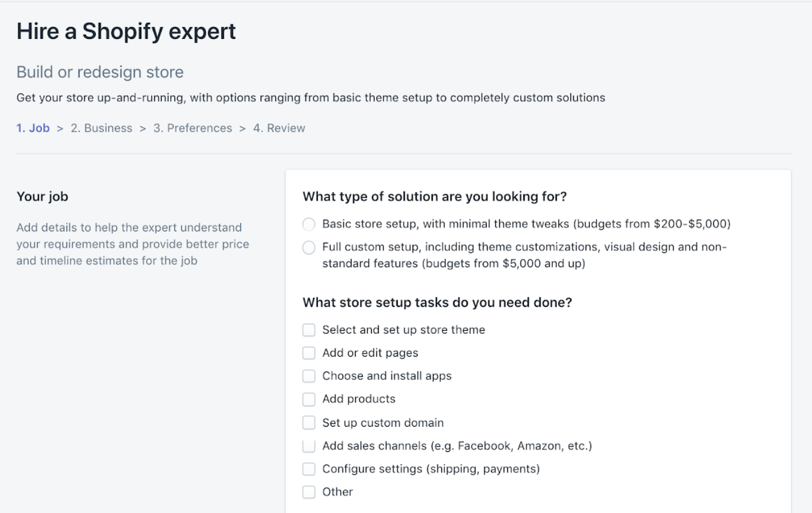Click the Full custom setup description text
This screenshot has height=513, width=812.
point(525,255)
